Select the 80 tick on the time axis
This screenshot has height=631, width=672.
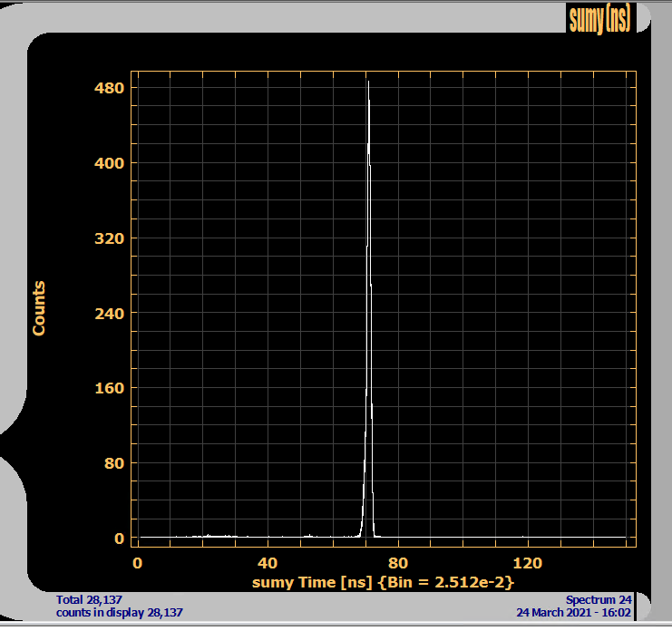398,563
